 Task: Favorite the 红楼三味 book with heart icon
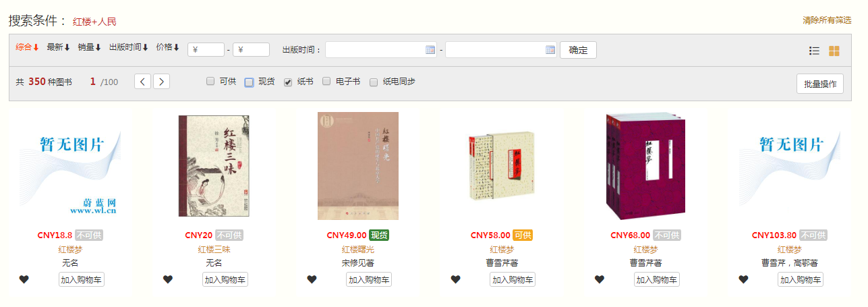168,279
